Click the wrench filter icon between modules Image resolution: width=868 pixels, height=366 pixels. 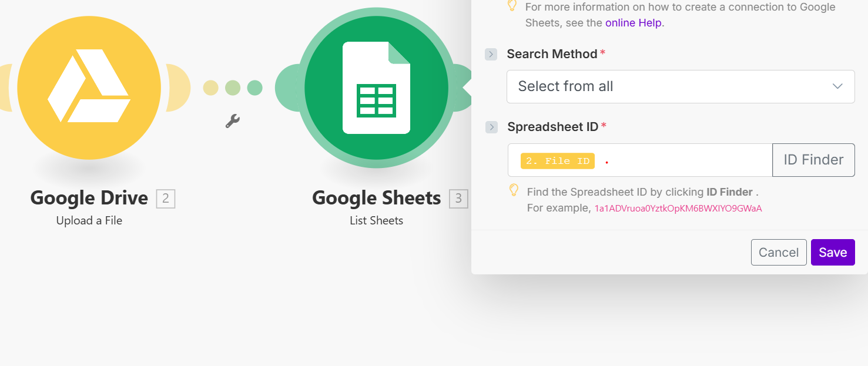(x=233, y=122)
